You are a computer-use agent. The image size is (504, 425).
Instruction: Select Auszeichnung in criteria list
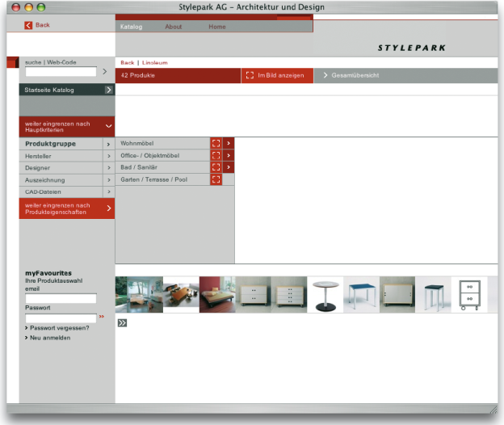44,180
